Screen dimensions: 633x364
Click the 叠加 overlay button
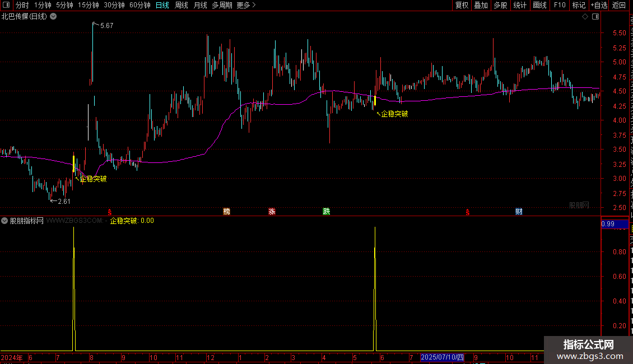481,5
